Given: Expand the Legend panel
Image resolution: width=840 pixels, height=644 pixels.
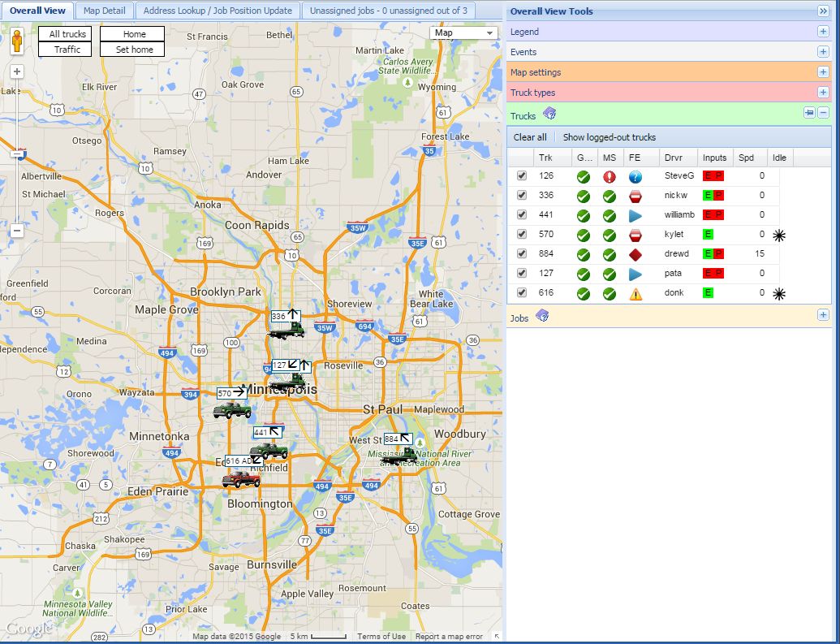Looking at the screenshot, I should [x=823, y=32].
